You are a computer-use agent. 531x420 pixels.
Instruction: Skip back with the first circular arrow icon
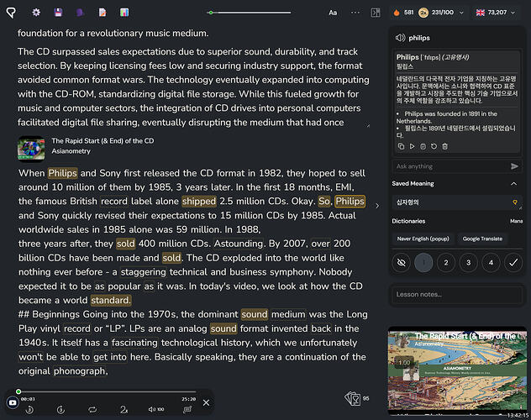click(29, 410)
